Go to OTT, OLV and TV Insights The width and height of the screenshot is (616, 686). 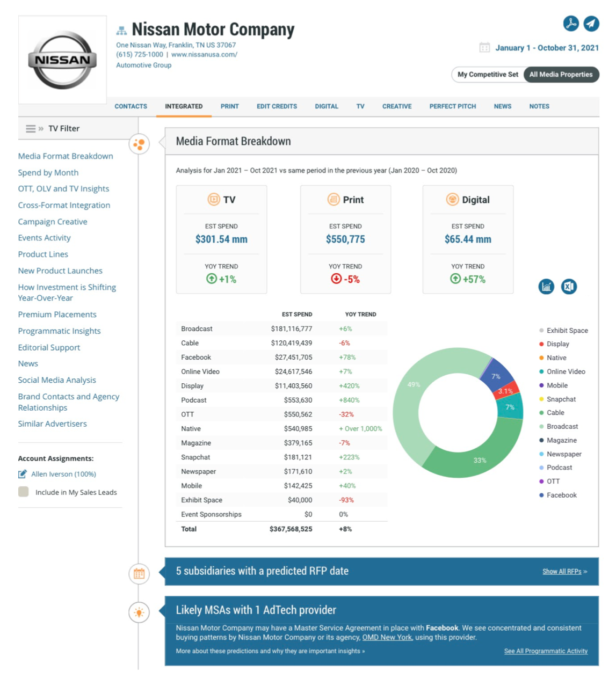[x=63, y=189]
